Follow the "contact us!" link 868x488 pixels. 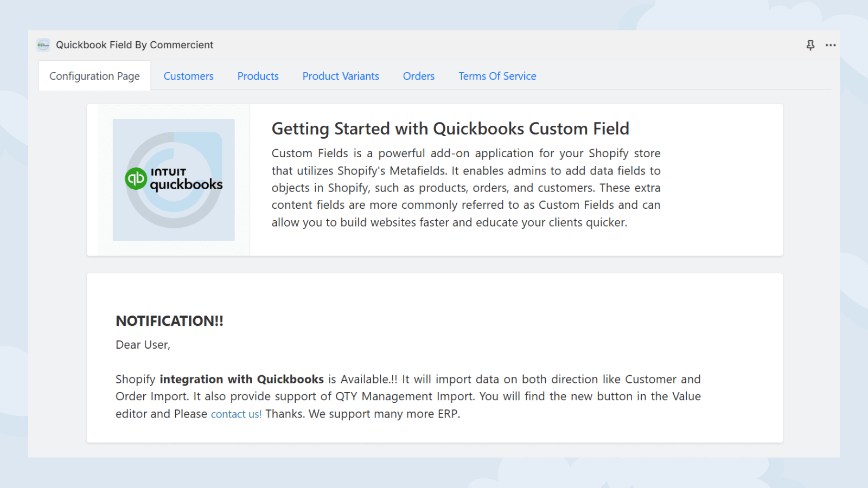pyautogui.click(x=236, y=414)
